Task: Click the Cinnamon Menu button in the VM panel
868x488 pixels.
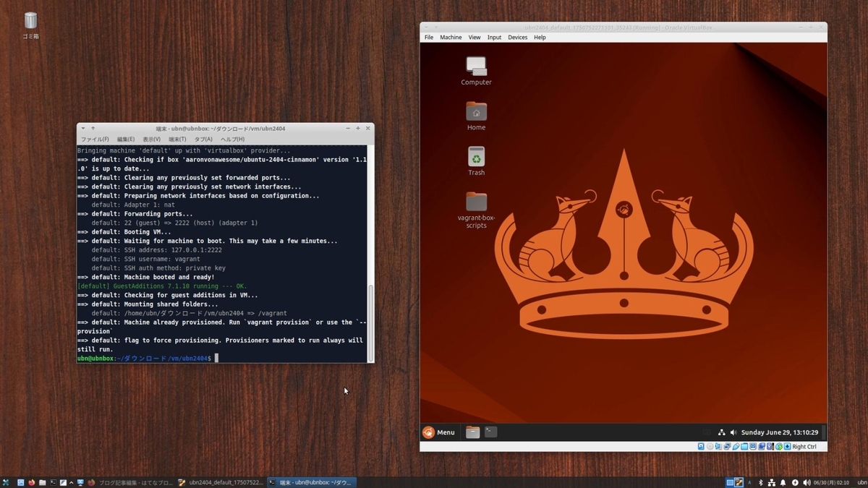Action: [x=439, y=432]
